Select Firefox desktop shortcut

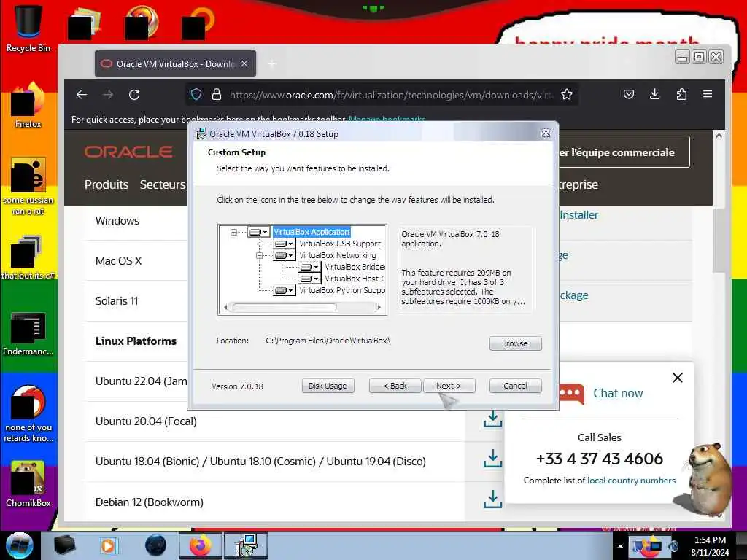coord(28,106)
